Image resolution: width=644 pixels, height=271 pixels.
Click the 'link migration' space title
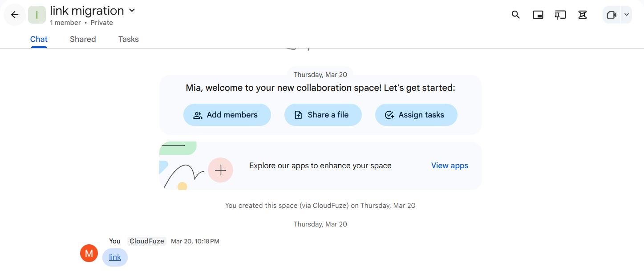[87, 10]
